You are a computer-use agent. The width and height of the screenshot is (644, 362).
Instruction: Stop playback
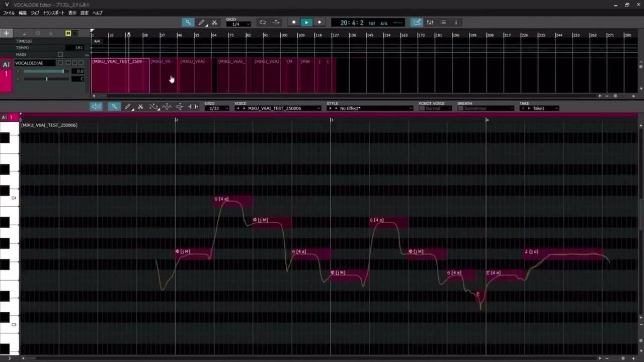point(294,22)
